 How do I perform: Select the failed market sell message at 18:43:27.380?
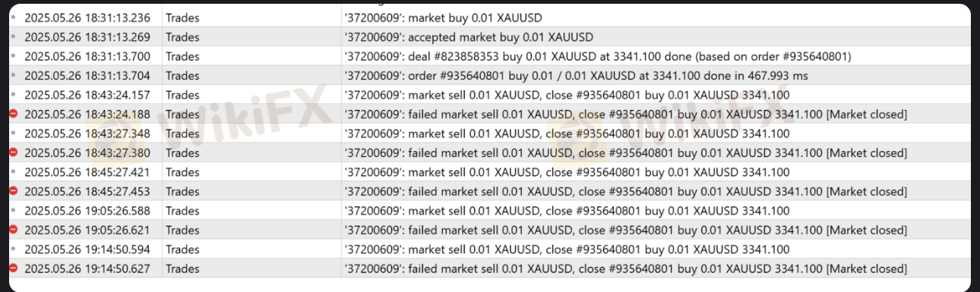click(625, 153)
